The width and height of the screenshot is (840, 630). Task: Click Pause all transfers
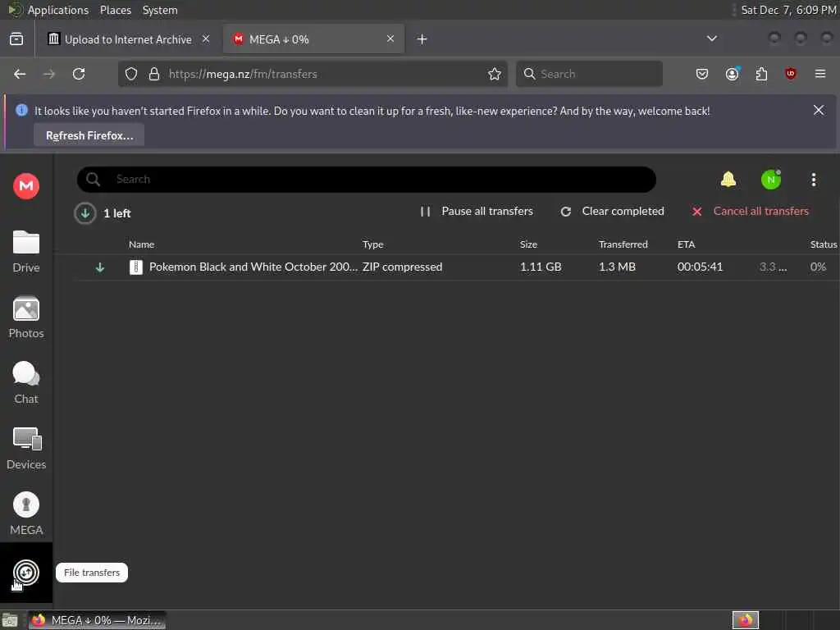(477, 212)
